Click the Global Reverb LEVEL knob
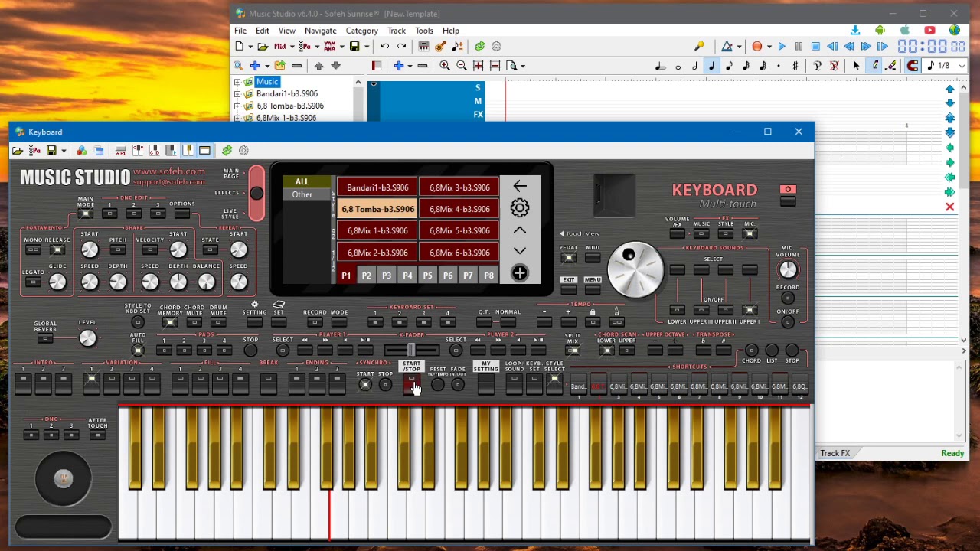 pyautogui.click(x=87, y=338)
